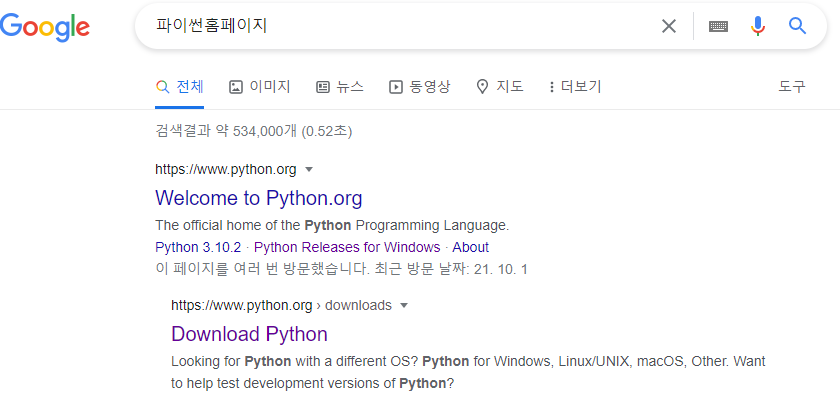Expand the arrow beside python.org › downloads
This screenshot has height=414, width=840.
(x=404, y=305)
